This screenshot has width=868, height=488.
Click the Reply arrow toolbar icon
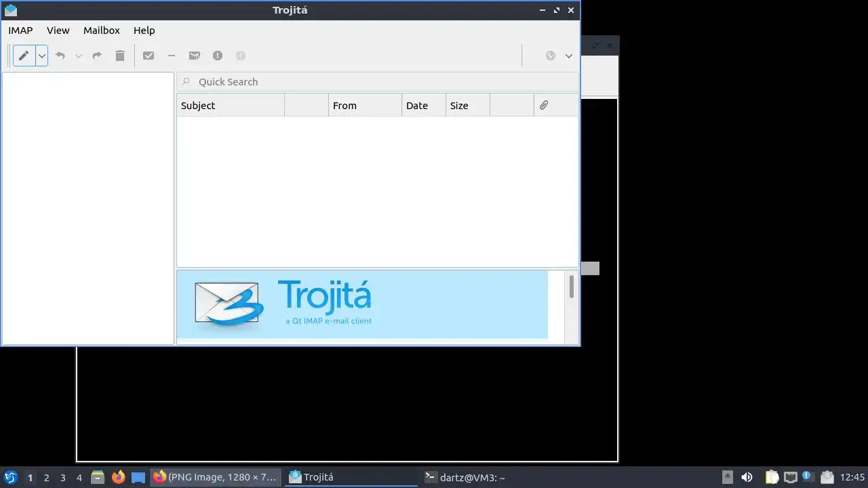[60, 56]
